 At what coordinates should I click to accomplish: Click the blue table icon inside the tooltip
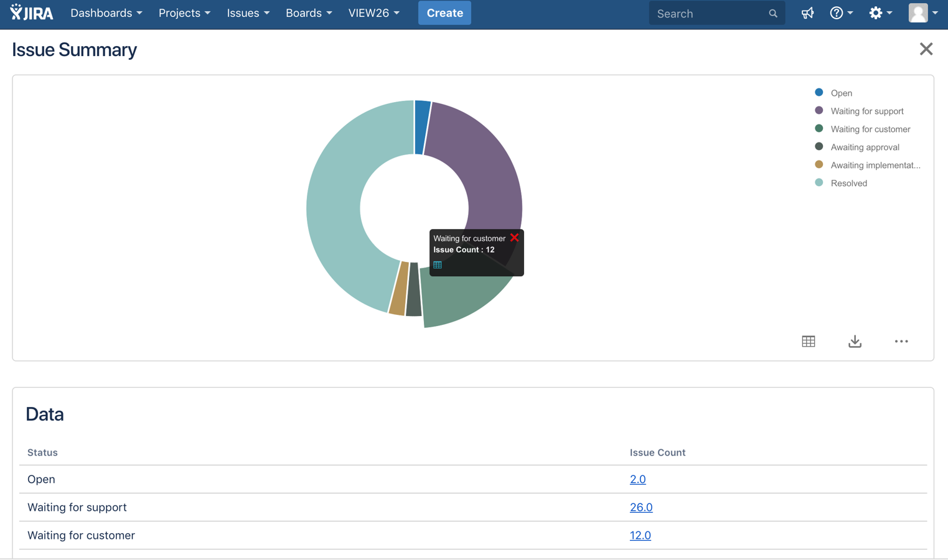coord(437,264)
